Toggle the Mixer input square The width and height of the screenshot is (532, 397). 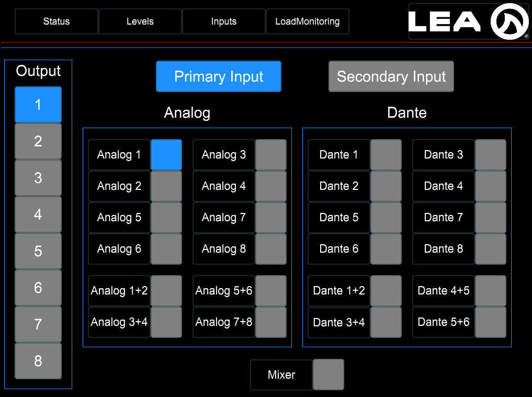coord(329,375)
